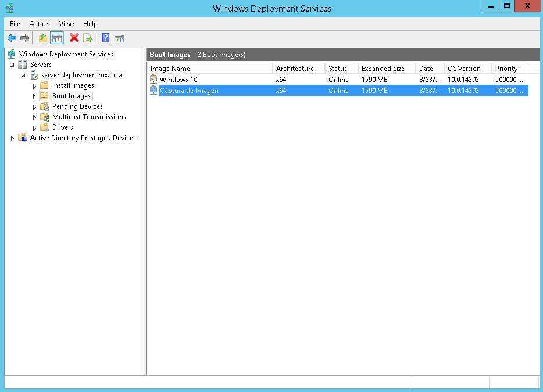Viewport: 543px width, 392px height.
Task: Select the Drivers folder in tree
Action: [62, 127]
